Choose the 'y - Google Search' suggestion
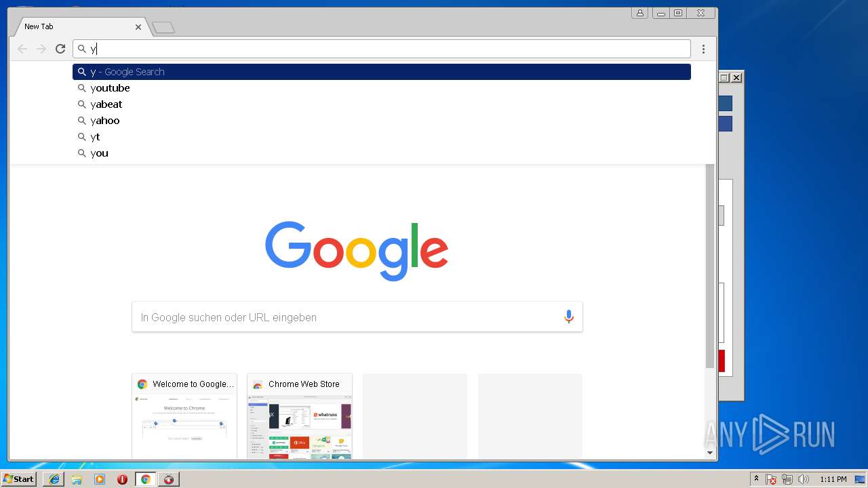The width and height of the screenshot is (868, 488). (x=382, y=72)
